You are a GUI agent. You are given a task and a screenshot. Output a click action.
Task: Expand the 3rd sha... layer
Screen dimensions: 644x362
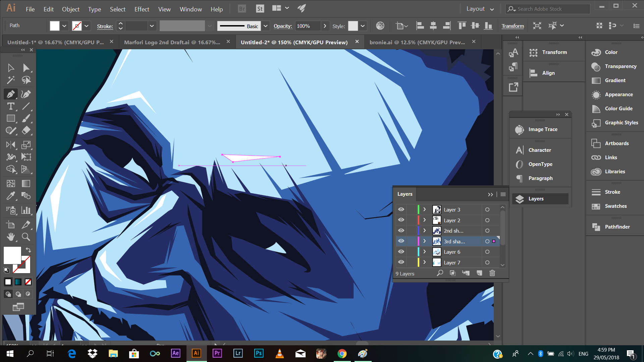coord(425,241)
